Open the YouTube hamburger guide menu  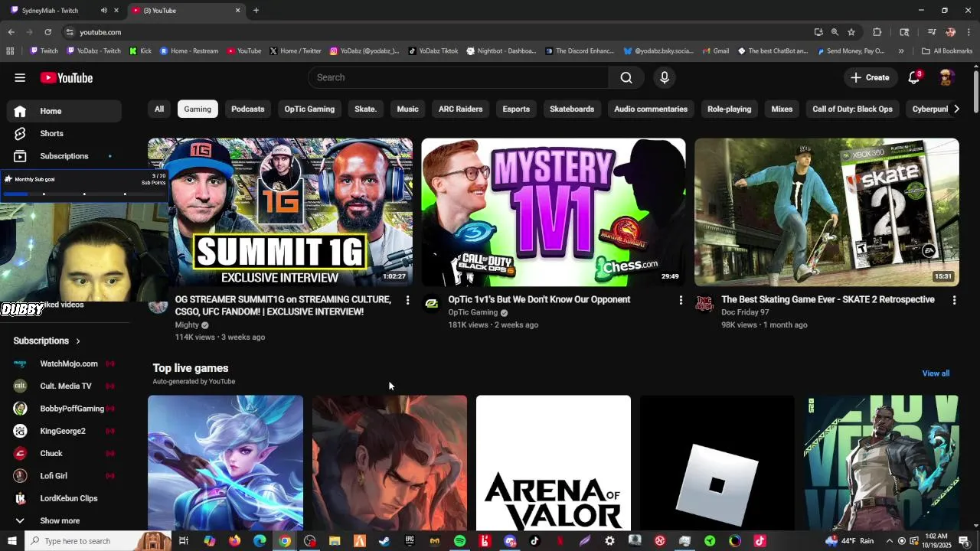coord(20,77)
